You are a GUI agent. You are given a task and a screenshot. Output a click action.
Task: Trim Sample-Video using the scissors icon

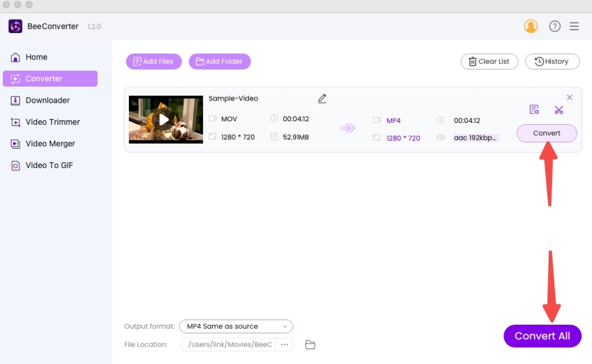tap(558, 109)
